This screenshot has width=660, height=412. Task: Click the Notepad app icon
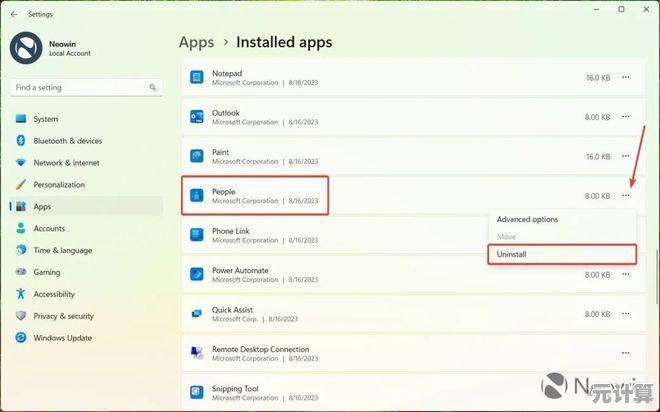pyautogui.click(x=197, y=78)
